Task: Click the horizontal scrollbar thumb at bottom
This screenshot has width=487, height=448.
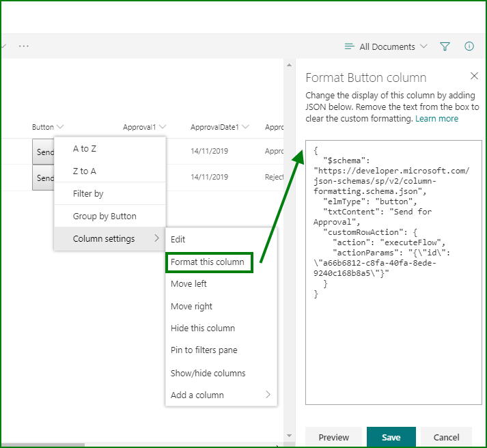Action: pyautogui.click(x=43, y=445)
